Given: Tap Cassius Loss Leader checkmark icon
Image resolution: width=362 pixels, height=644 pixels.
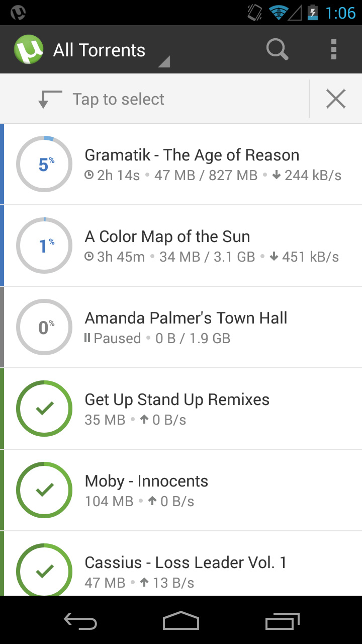Looking at the screenshot, I should 44,571.
